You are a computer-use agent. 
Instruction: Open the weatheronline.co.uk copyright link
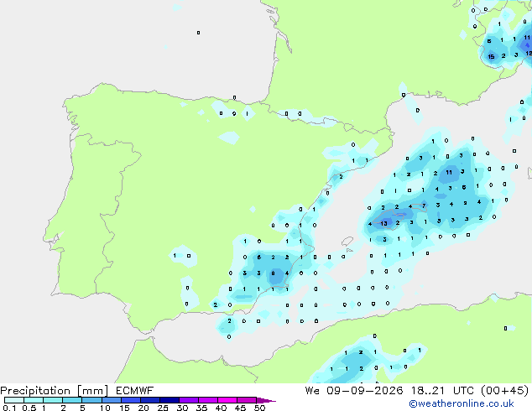coord(462,403)
